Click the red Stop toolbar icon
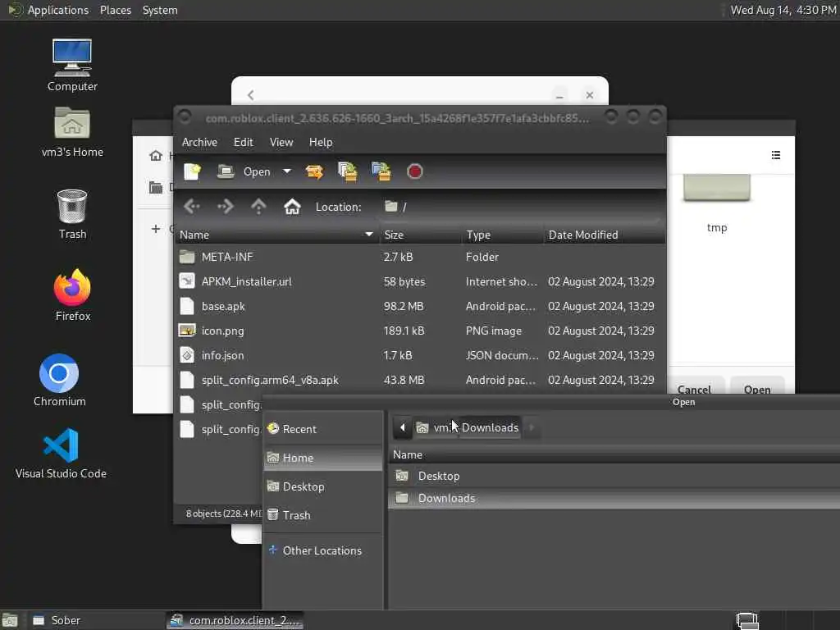The height and width of the screenshot is (630, 840). click(414, 171)
